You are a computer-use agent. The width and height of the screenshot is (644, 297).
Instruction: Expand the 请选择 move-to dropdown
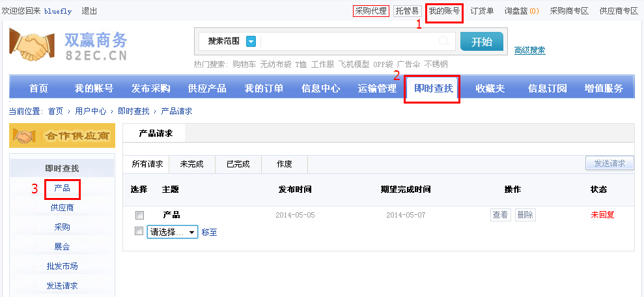coord(173,232)
